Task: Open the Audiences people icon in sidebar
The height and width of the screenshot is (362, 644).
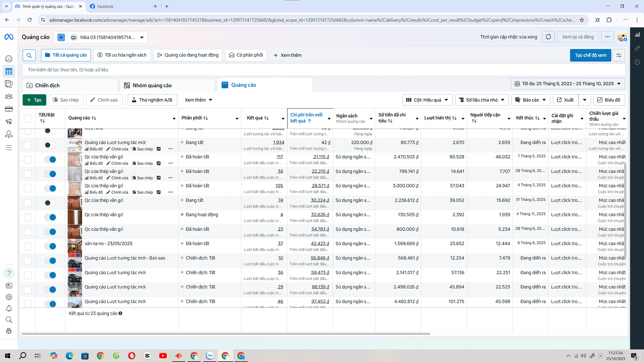Action: 9,97
